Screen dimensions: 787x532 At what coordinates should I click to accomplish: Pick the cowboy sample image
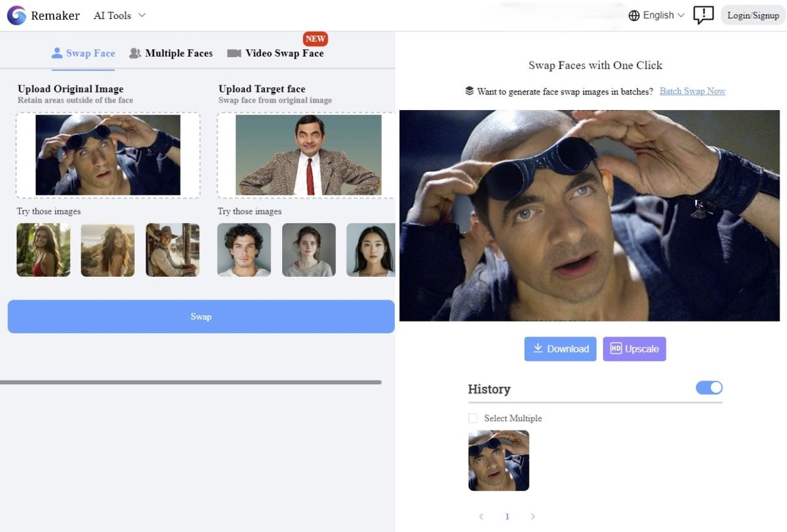coord(172,250)
